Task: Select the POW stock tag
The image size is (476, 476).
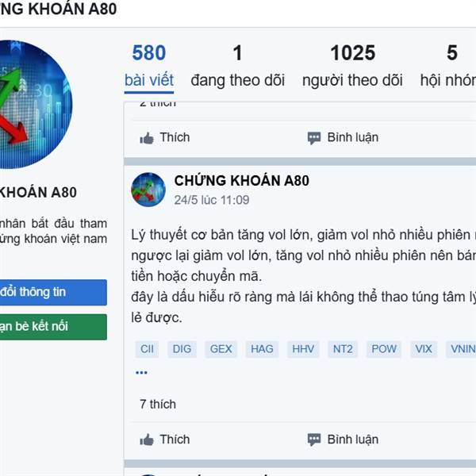Action: [384, 349]
